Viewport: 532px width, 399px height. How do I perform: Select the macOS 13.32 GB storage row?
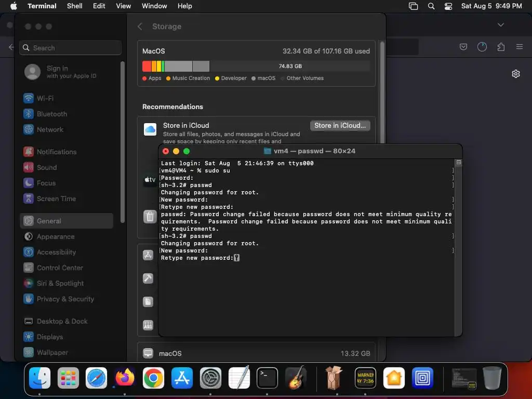pos(256,353)
